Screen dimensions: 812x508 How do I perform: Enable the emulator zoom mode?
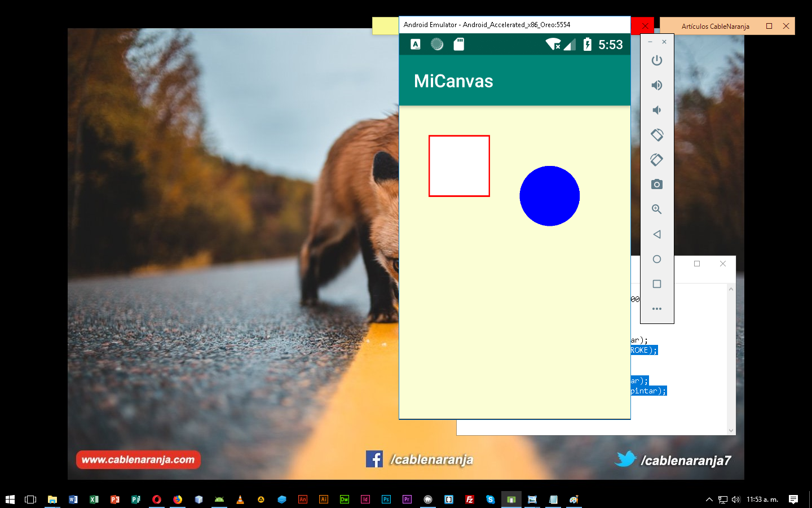pos(657,209)
